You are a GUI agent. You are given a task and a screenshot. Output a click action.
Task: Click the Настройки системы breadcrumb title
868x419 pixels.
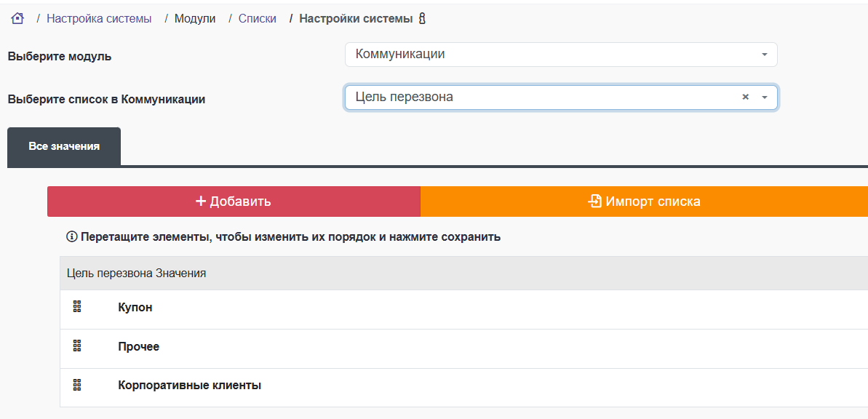(x=356, y=19)
